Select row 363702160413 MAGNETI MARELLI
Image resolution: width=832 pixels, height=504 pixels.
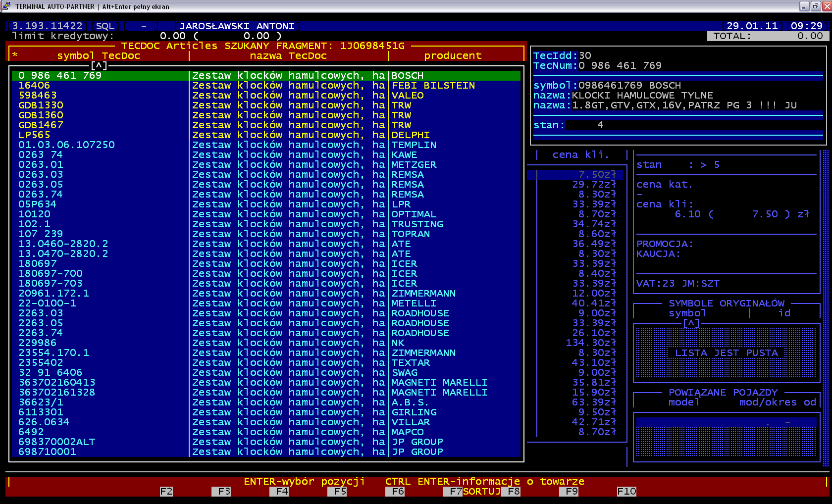pos(266,382)
